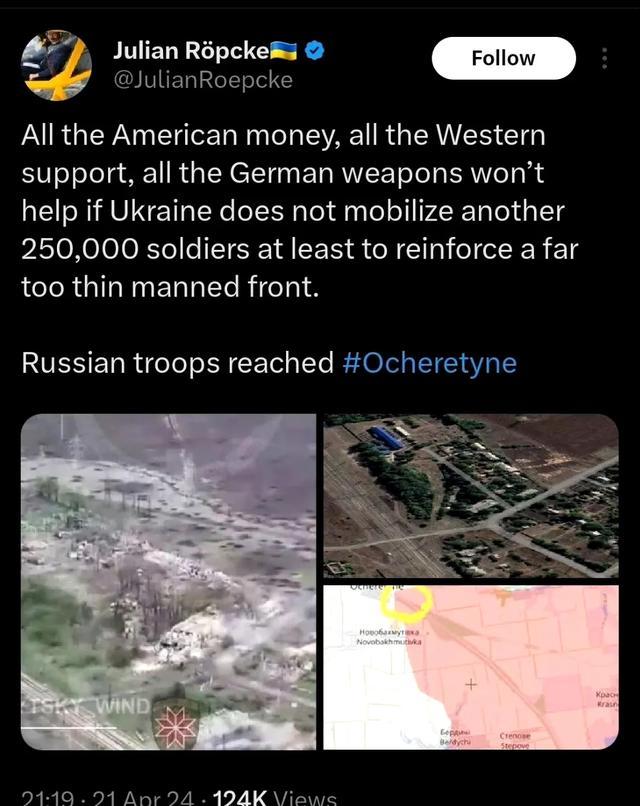Open Julian Röpcke's profile avatar
The width and height of the screenshot is (640, 806).
(56, 65)
